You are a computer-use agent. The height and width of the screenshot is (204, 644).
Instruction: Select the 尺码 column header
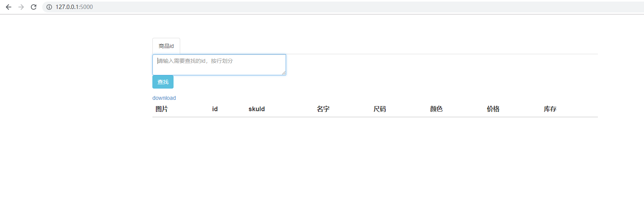(x=380, y=109)
